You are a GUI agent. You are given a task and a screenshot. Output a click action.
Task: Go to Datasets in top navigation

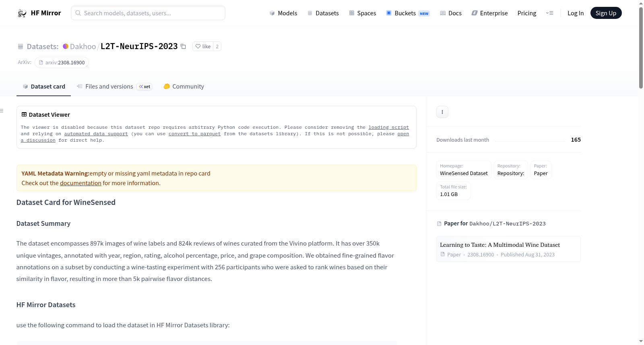click(x=323, y=13)
